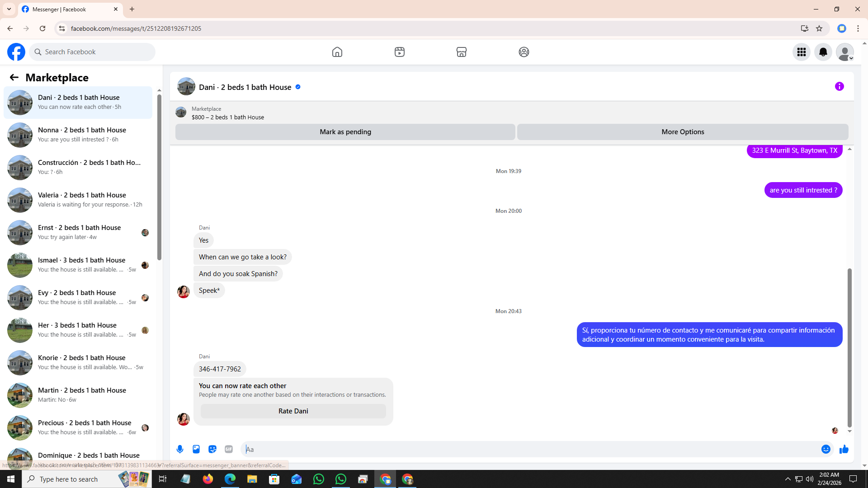Open More Options for the listing
Image resolution: width=868 pixels, height=488 pixels.
(682, 132)
